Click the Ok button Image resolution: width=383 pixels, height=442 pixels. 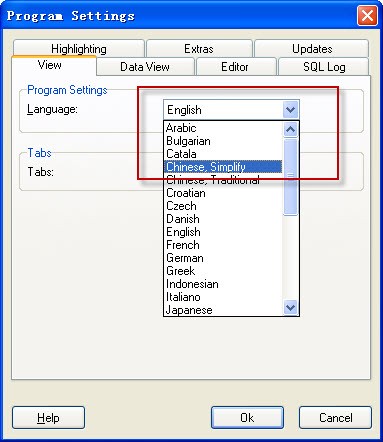[247, 418]
